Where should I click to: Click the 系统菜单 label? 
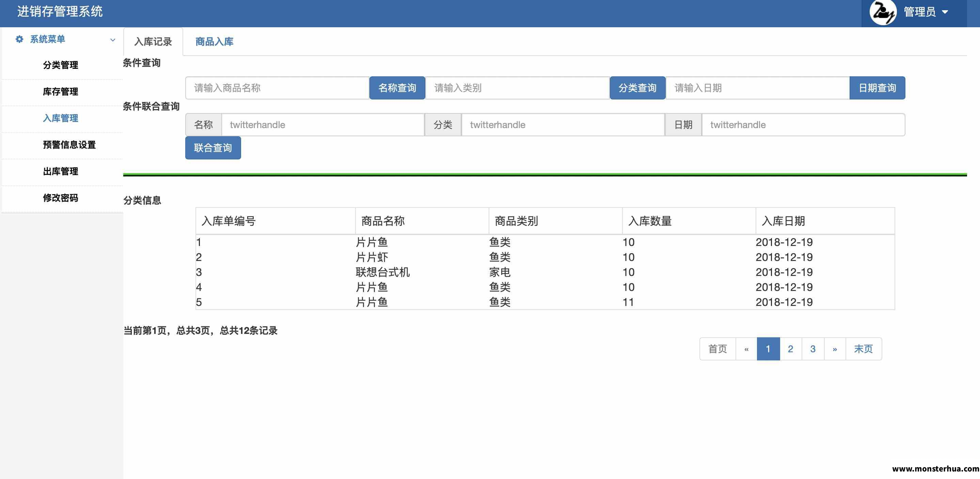point(48,39)
